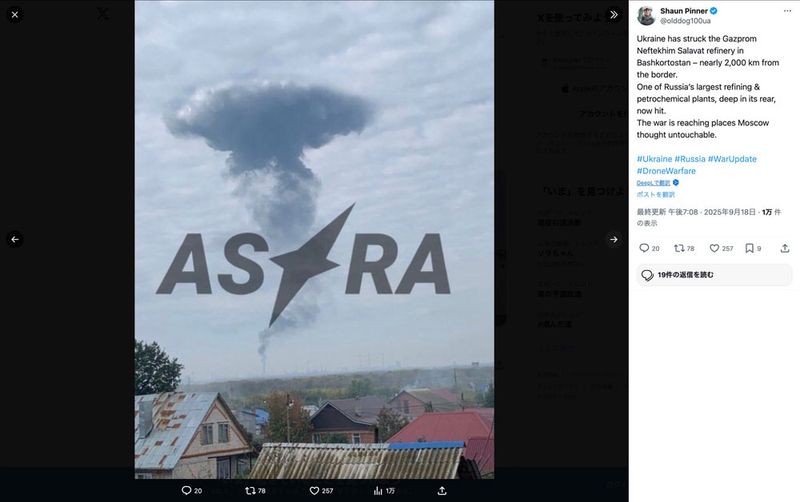Bookmark the post with bookmark icon
The height and width of the screenshot is (502, 800).
tap(749, 248)
